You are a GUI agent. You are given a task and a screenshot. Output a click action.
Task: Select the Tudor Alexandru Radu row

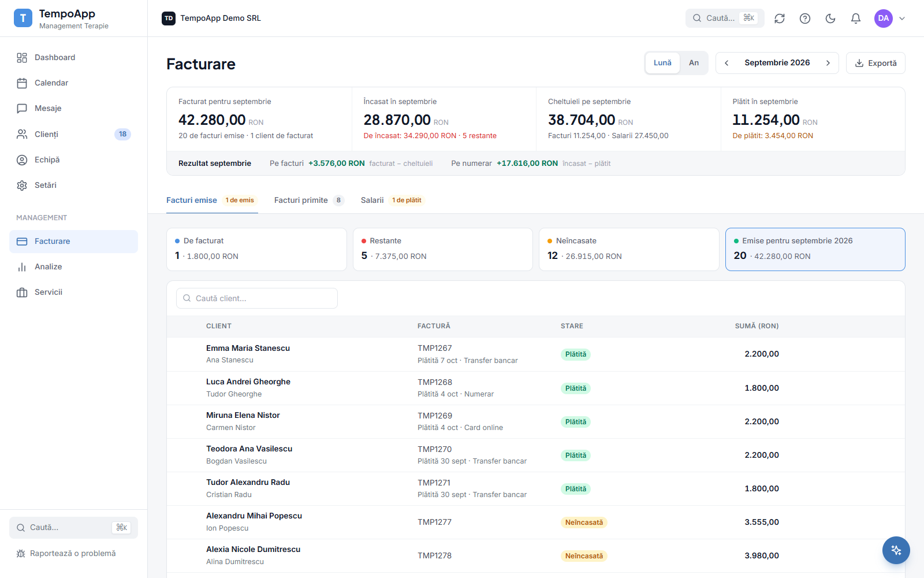pos(536,489)
